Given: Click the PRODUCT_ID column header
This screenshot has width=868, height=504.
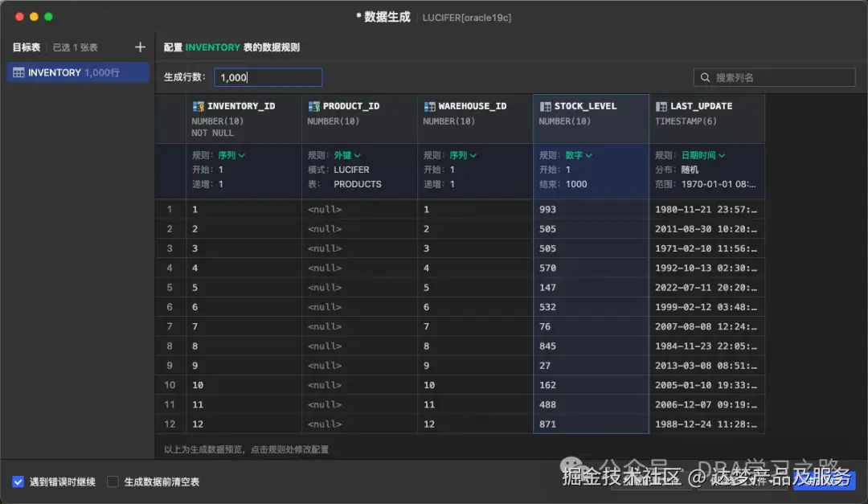Looking at the screenshot, I should tap(359, 119).
